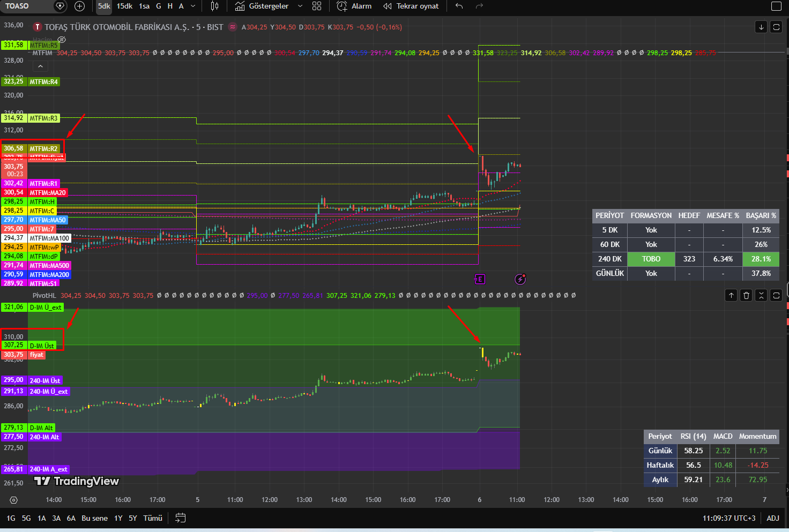Click the 323 target value cell
Viewport: 789px width, 532px height.
point(689,259)
